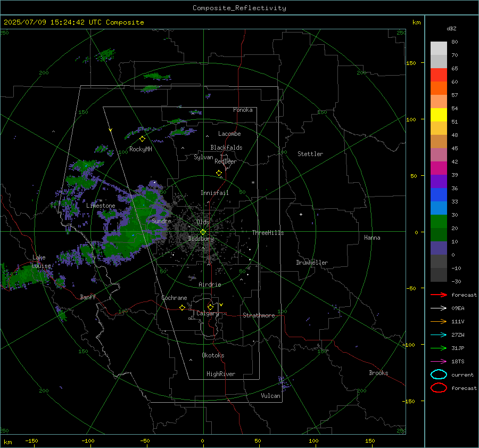Select the ThreeHills label

click(x=268, y=233)
